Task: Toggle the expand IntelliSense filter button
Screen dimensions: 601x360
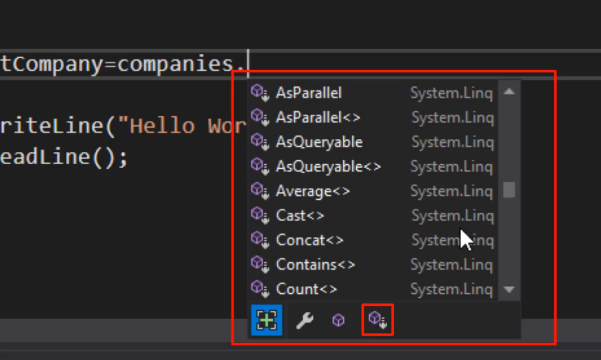Action: tap(266, 320)
